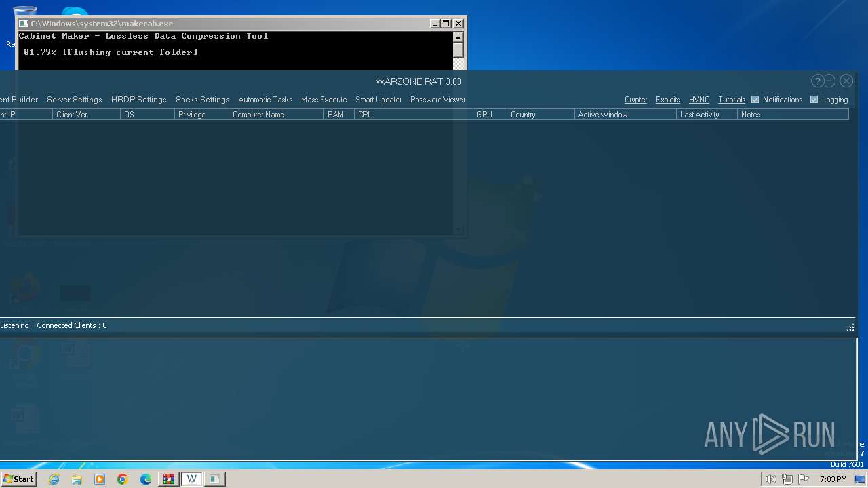Viewport: 868px width, 488px height.
Task: Sort by Last Activity column header
Action: 707,115
